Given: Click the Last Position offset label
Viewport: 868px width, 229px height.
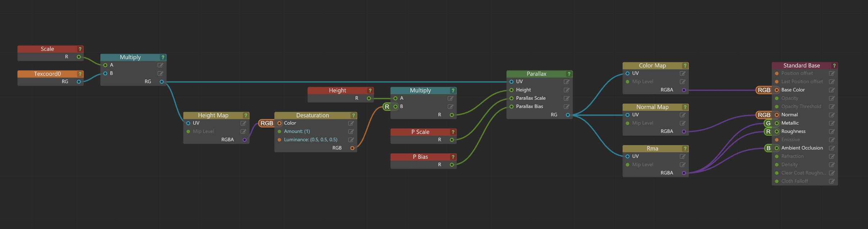Looking at the screenshot, I should [x=802, y=82].
